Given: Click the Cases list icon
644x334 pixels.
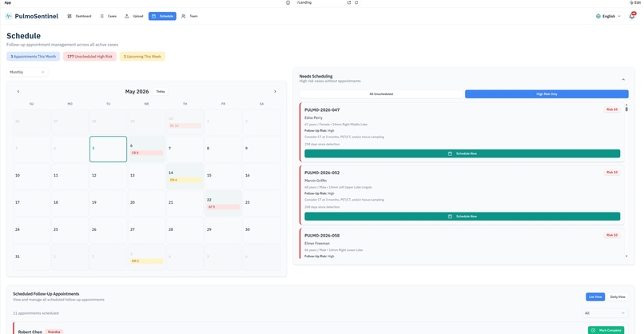Looking at the screenshot, I should click(101, 16).
